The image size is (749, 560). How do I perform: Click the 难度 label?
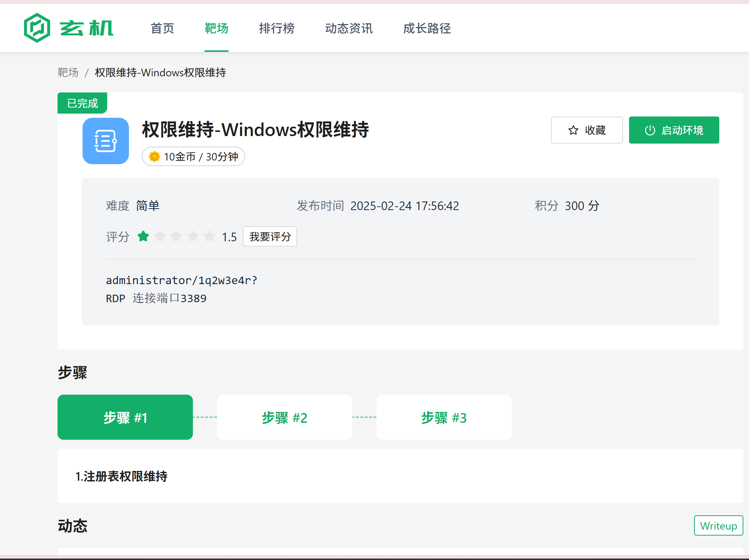pyautogui.click(x=118, y=206)
